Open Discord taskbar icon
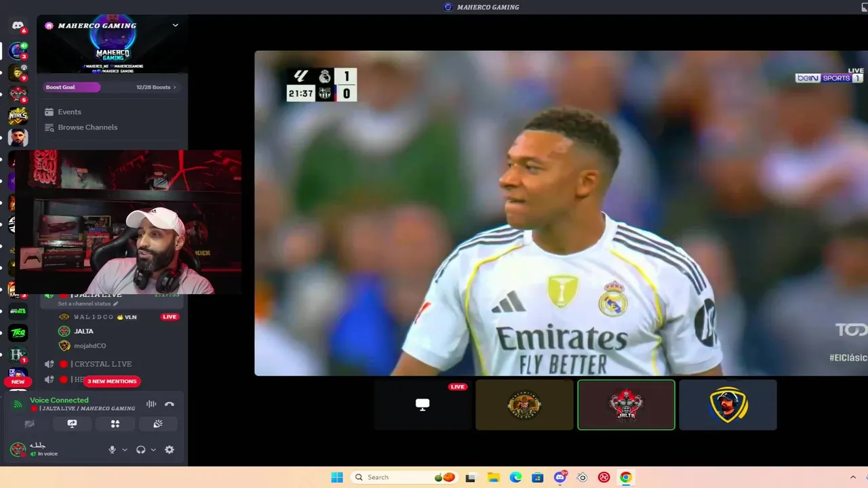The height and width of the screenshot is (488, 868). point(560,477)
